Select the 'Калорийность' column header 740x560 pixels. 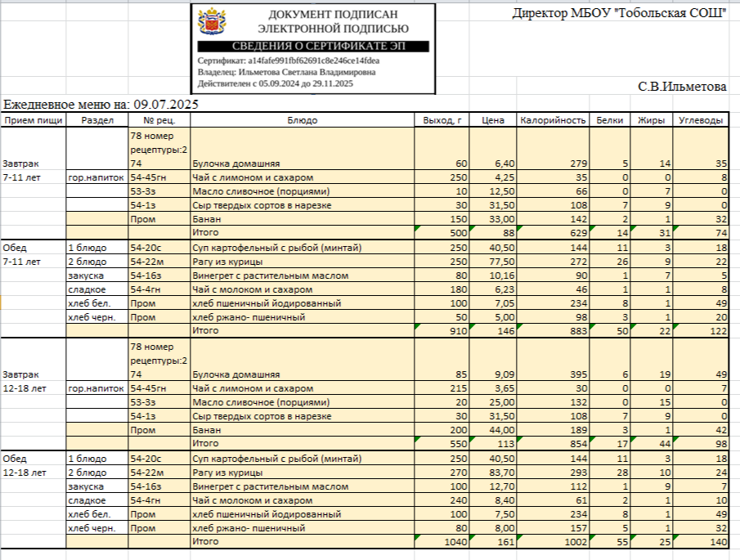tap(553, 120)
